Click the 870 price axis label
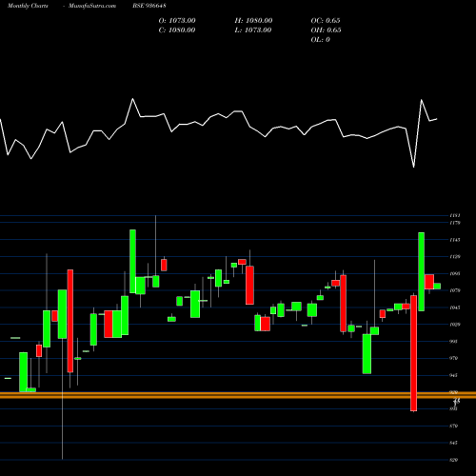The height and width of the screenshot is (476, 476). click(x=454, y=426)
